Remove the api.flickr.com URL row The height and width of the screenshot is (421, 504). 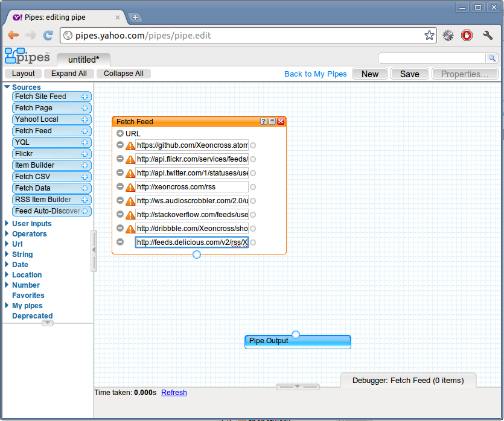[120, 159]
